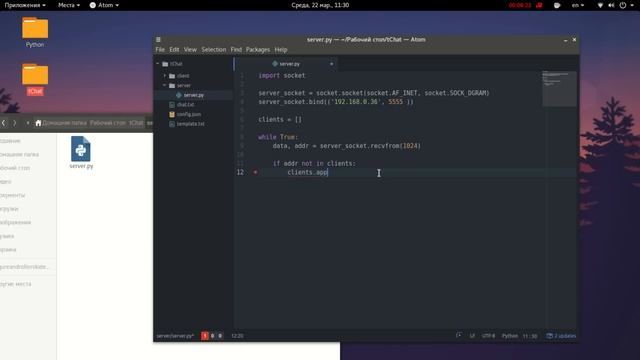Screen dimensions: 640x360
Task: Open the Find menu in Atom
Action: tap(236, 49)
